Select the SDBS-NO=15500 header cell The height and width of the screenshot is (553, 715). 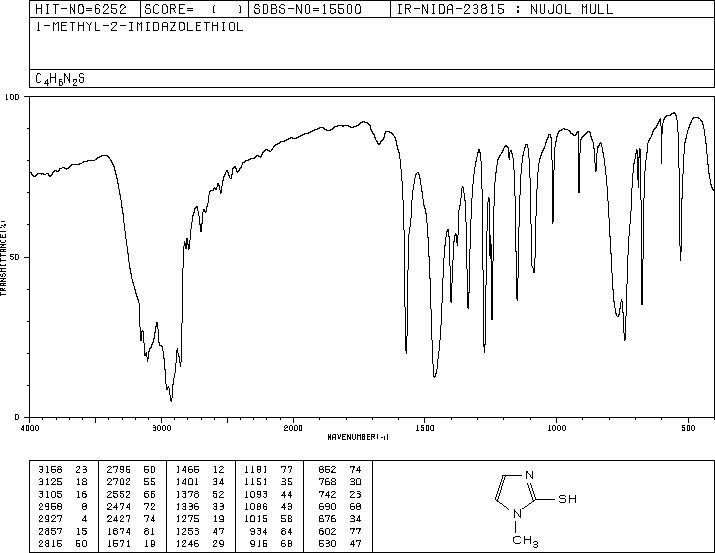pyautogui.click(x=319, y=9)
